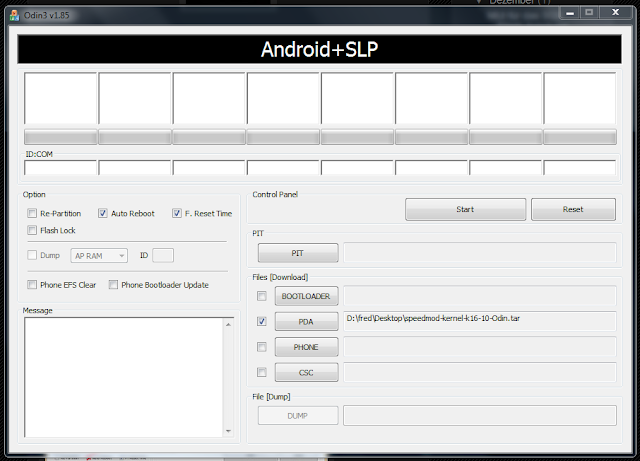This screenshot has width=640, height=461.
Task: Click the PIT file path field
Action: [480, 253]
